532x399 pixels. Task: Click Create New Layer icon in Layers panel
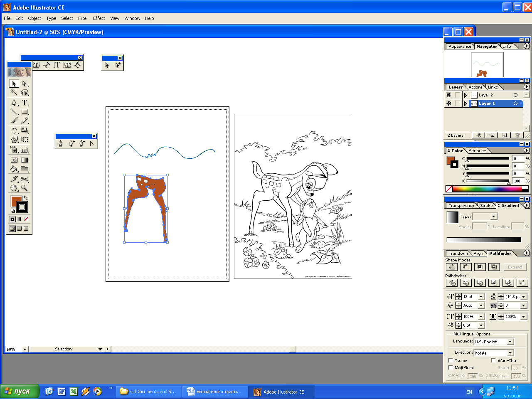pyautogui.click(x=504, y=135)
